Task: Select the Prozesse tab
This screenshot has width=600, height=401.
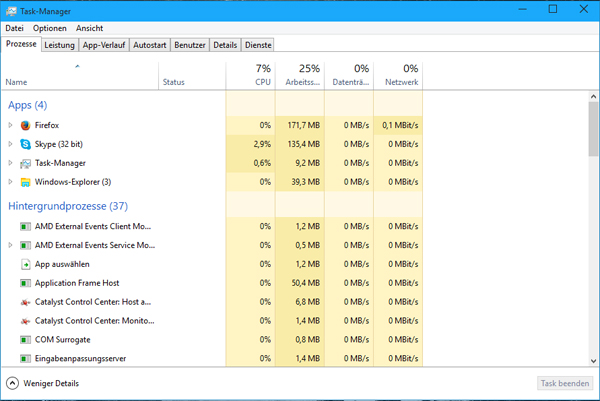Action: pos(21,44)
